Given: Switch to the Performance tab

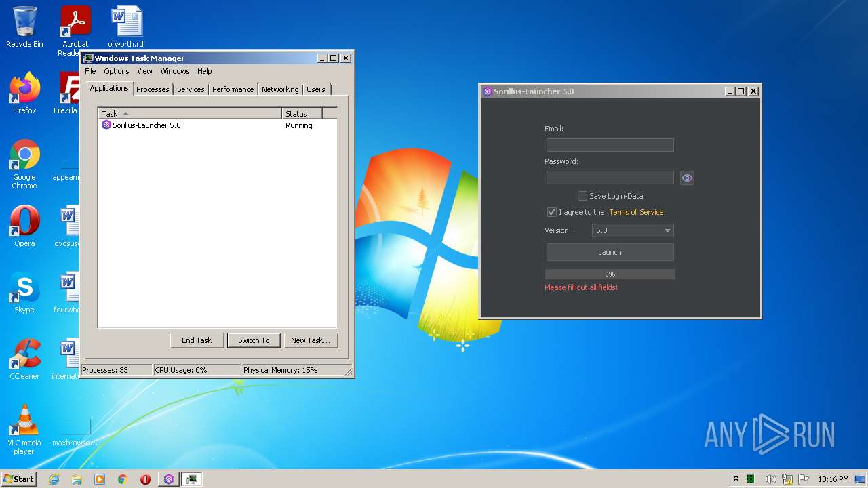Looking at the screenshot, I should pos(233,89).
